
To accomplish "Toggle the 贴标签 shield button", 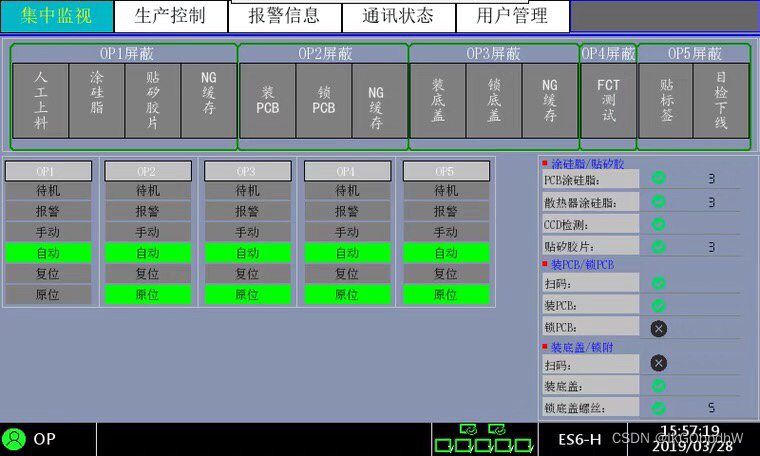I will pos(666,101).
